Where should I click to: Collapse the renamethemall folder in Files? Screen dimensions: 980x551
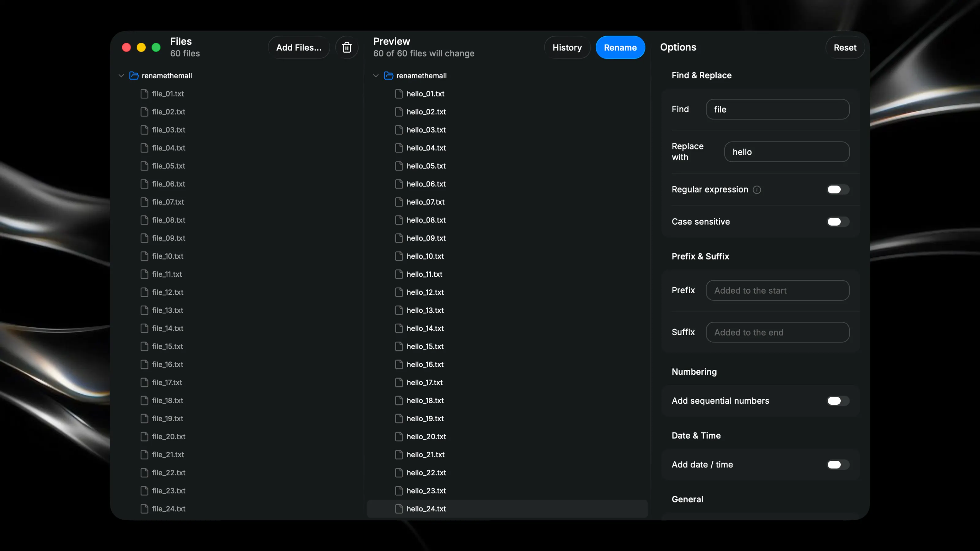(121, 76)
